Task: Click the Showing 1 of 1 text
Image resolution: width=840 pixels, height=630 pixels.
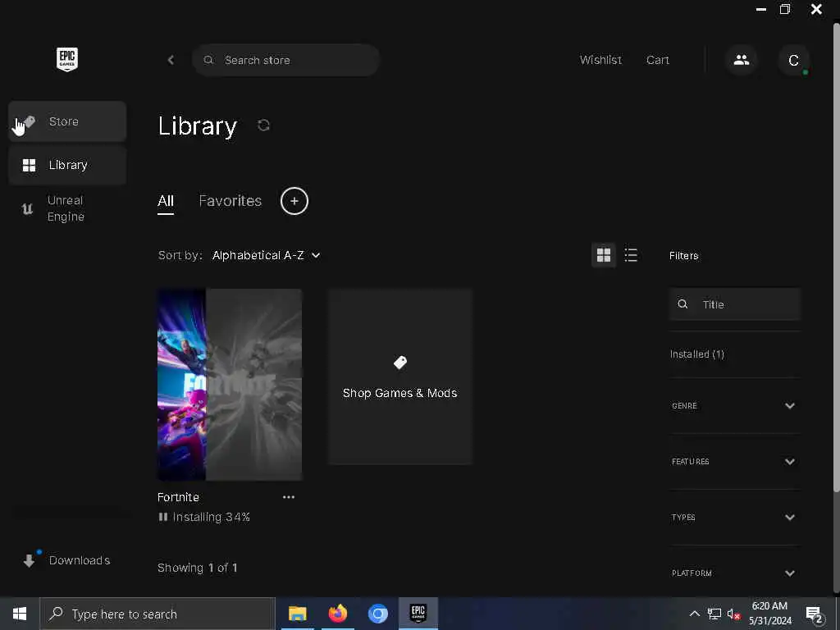Action: click(197, 568)
